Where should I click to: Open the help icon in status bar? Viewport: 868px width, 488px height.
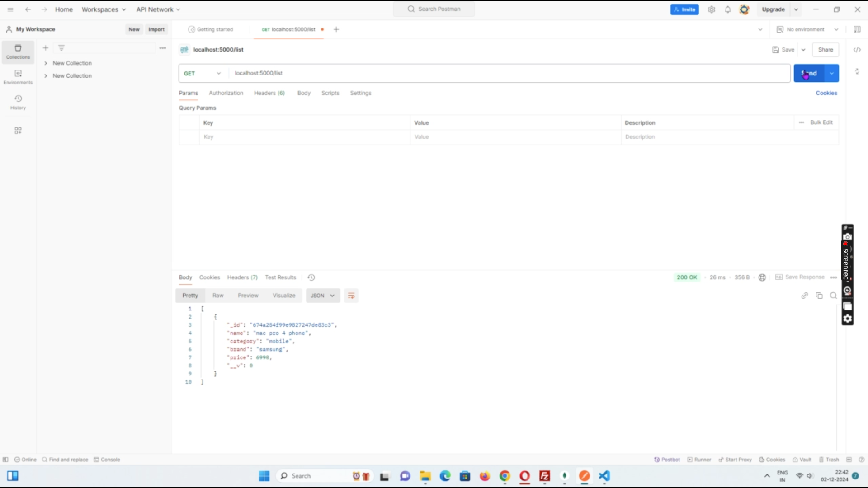(862, 460)
